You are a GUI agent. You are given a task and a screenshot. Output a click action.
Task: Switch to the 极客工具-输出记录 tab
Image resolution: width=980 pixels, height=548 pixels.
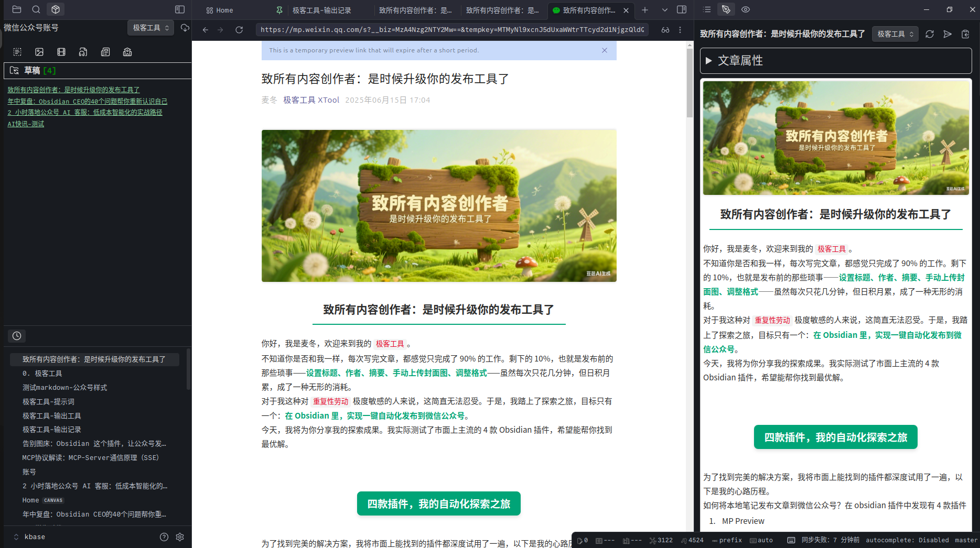click(321, 10)
